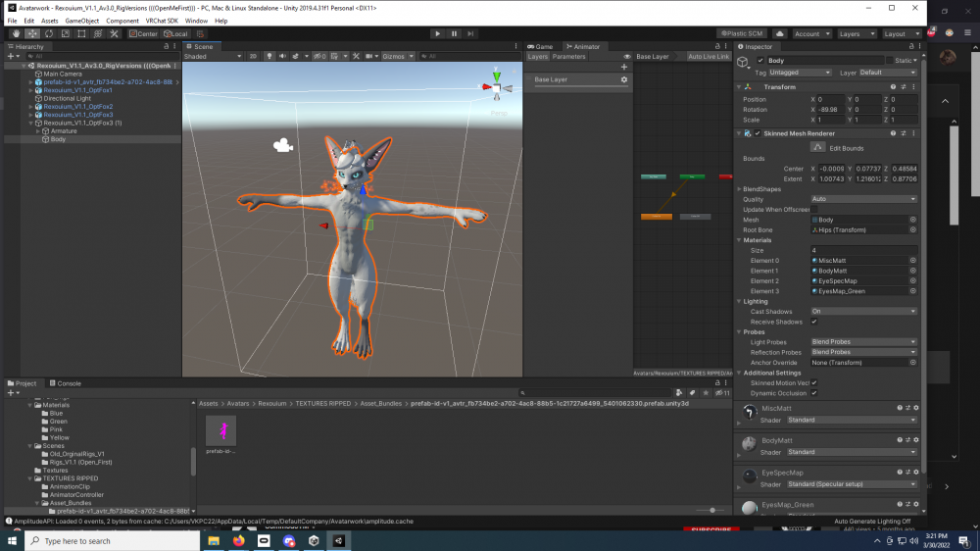Screen dimensions: 980x551
Task: Select the Rotate tool
Action: click(49, 33)
